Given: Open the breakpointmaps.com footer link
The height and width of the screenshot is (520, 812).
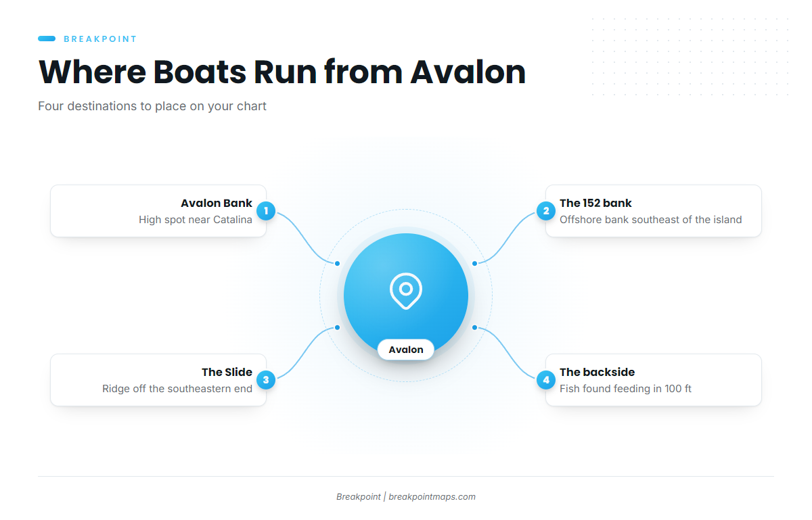Looking at the screenshot, I should 432,496.
